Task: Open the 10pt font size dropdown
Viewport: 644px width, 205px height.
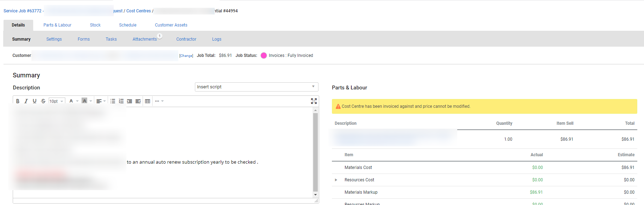Action: [57, 101]
